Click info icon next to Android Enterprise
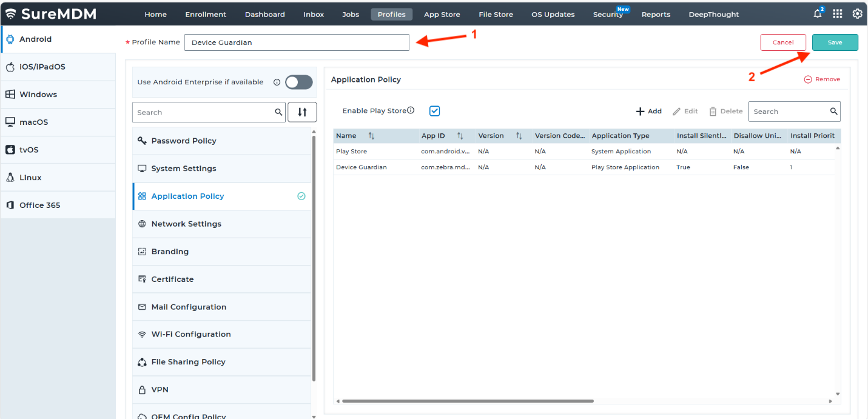The image size is (868, 419). (x=277, y=82)
